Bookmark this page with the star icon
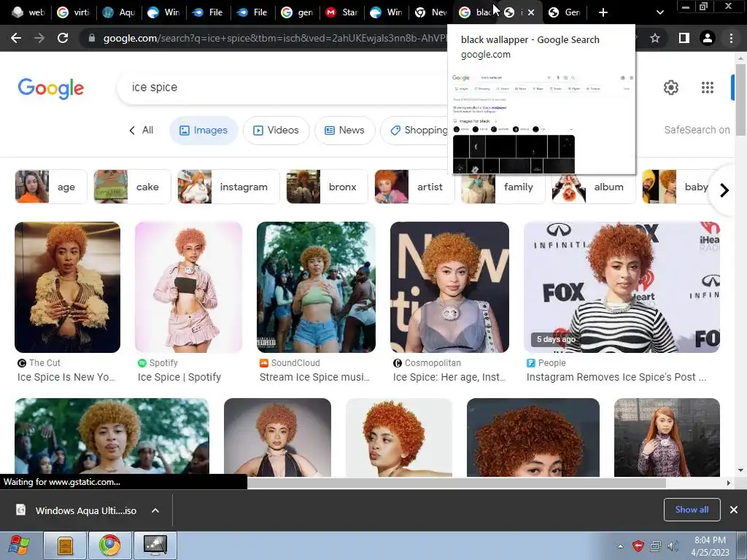Image resolution: width=747 pixels, height=560 pixels. [x=655, y=38]
